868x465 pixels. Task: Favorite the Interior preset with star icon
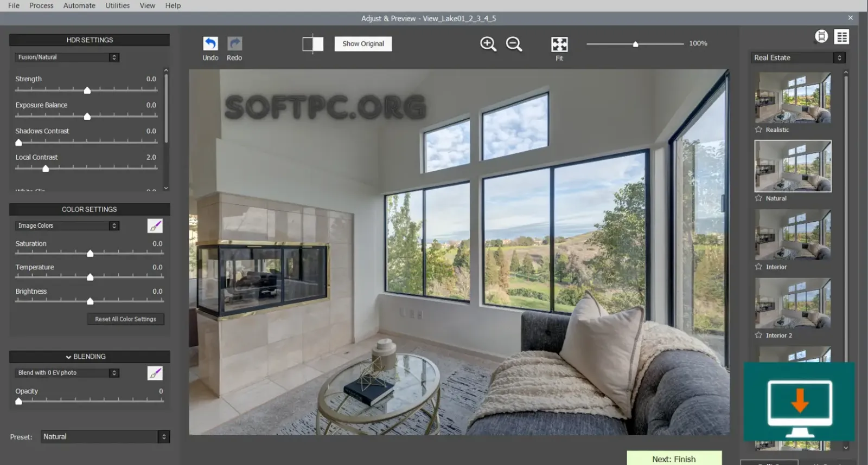[x=758, y=267]
